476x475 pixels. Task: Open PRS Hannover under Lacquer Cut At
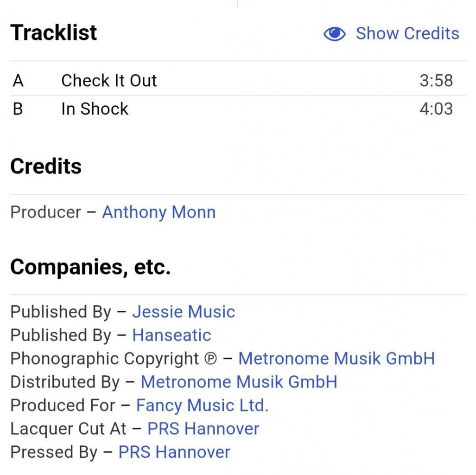[203, 429]
